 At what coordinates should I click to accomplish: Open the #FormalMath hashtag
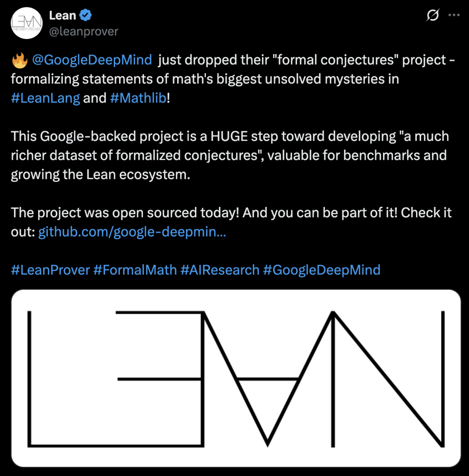click(x=135, y=270)
